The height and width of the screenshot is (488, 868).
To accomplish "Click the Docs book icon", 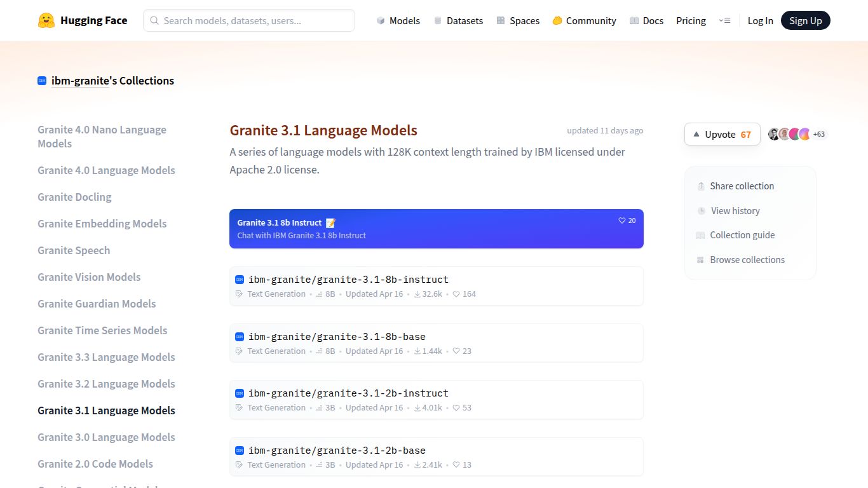I will (x=633, y=20).
